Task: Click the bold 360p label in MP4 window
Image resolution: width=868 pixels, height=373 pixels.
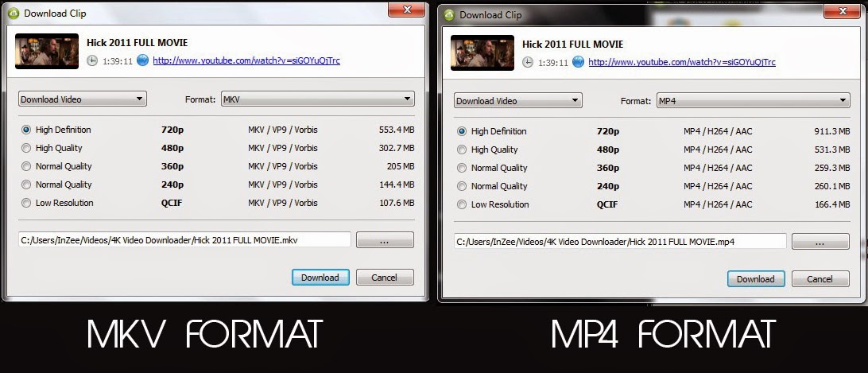Action: point(608,168)
